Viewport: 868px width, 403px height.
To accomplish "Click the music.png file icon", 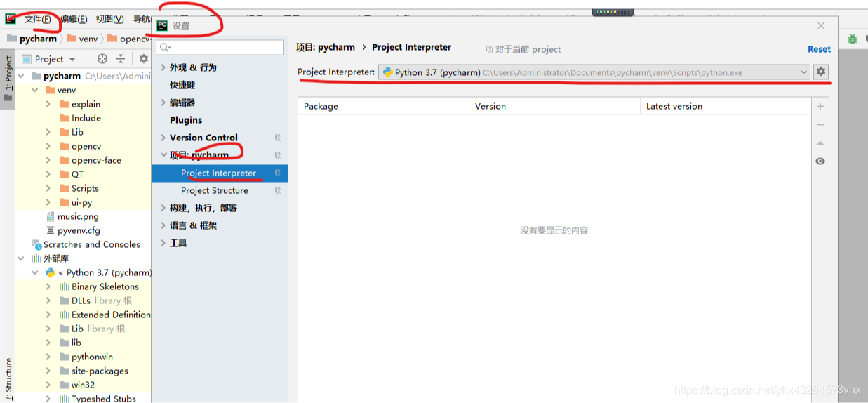I will point(51,216).
